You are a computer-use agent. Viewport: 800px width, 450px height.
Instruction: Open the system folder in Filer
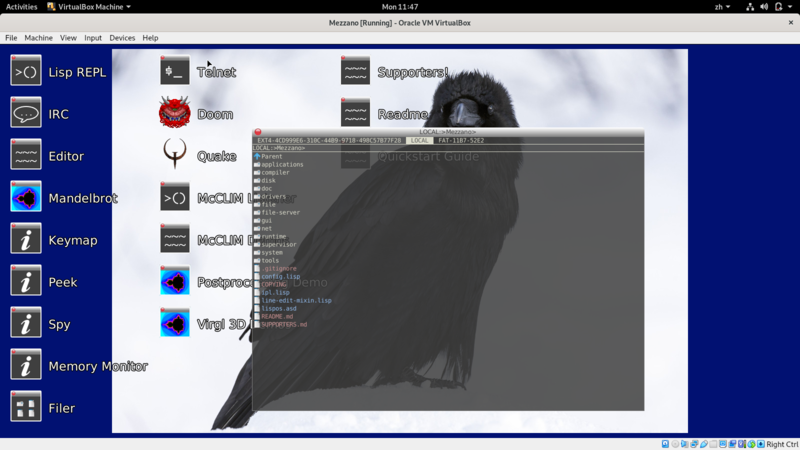[268, 253]
